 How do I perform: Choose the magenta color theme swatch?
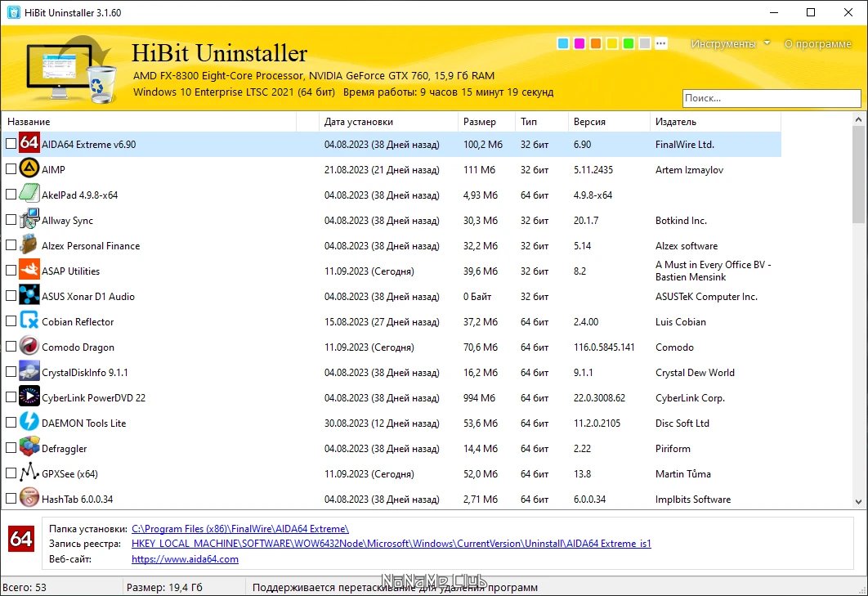coord(579,43)
